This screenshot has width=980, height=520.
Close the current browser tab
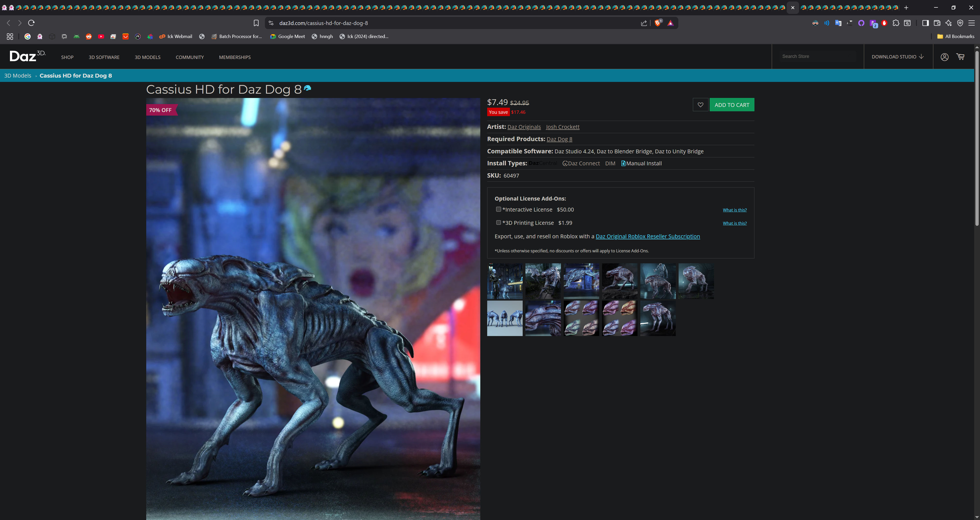pos(792,8)
